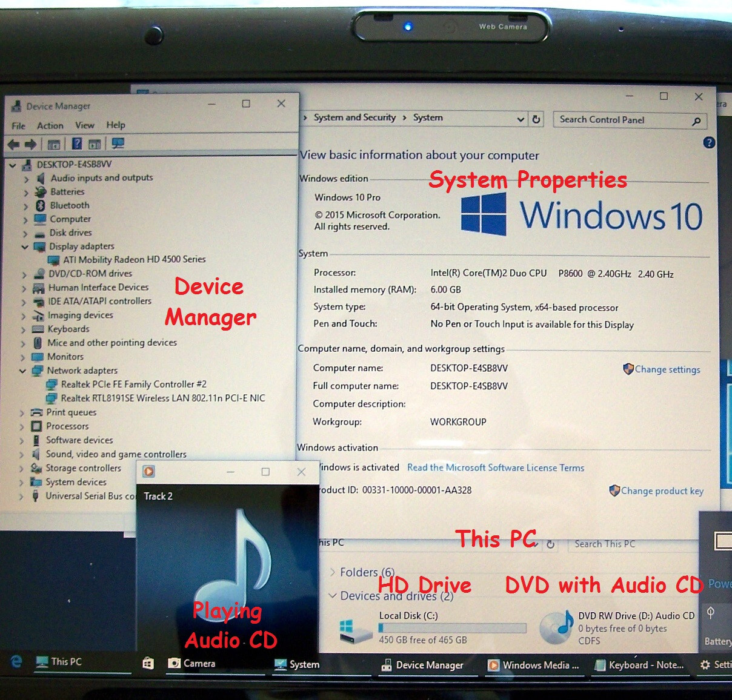Open the Action menu
This screenshot has width=732, height=700.
click(50, 125)
